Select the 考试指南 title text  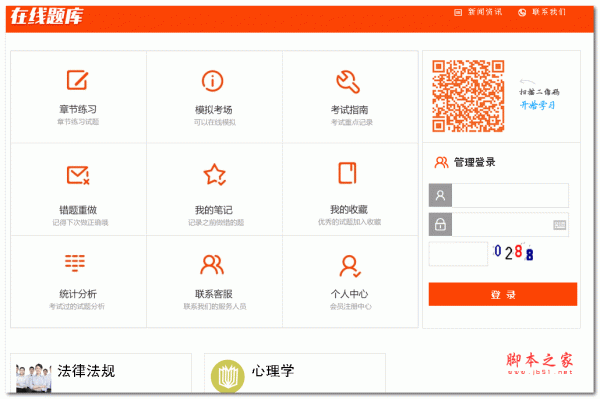pos(349,110)
